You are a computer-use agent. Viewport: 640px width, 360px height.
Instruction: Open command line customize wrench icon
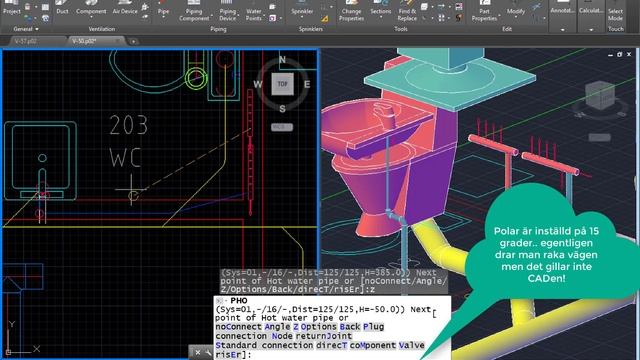pyautogui.click(x=208, y=352)
